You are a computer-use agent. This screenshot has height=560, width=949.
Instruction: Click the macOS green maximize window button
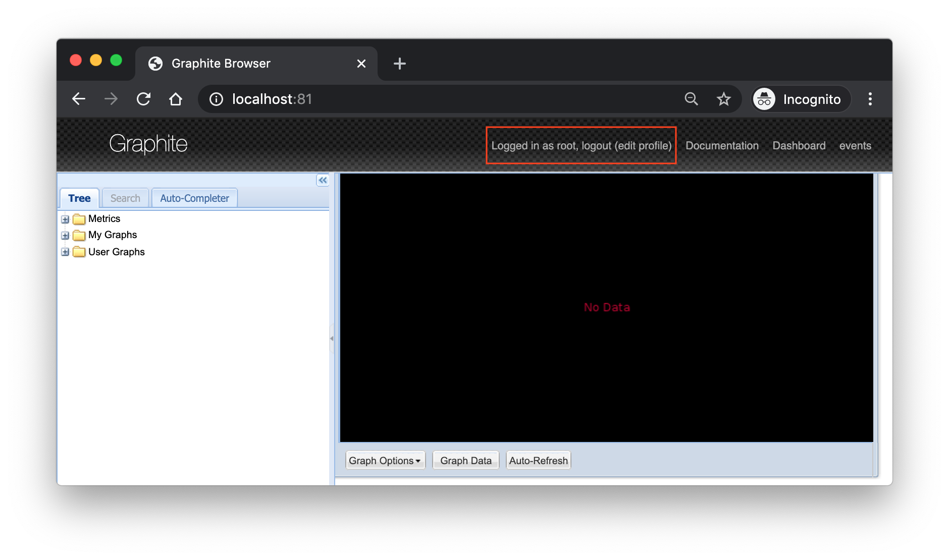[116, 60]
